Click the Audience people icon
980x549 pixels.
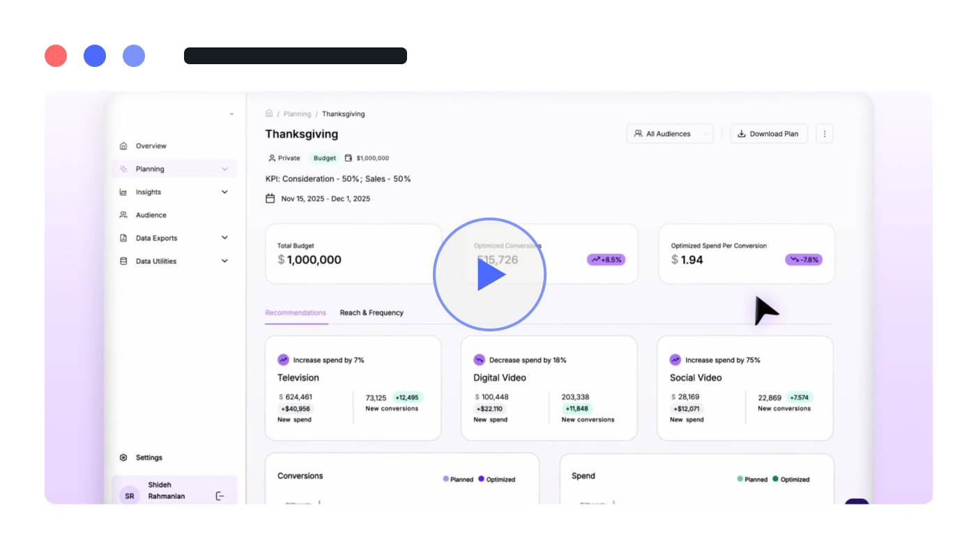pos(123,215)
